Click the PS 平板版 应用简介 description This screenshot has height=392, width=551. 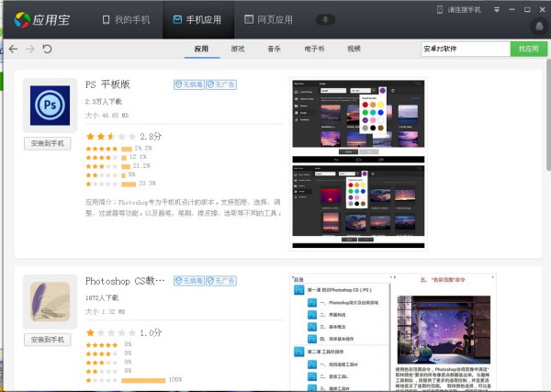click(184, 207)
